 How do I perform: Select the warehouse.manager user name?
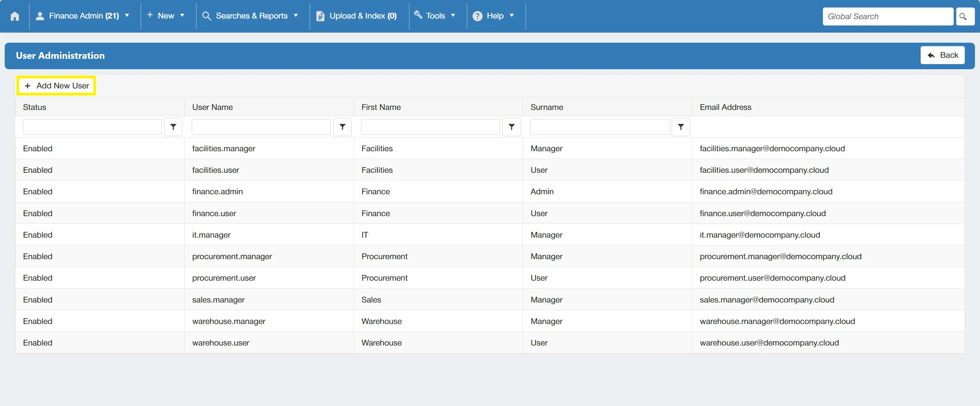tap(229, 321)
